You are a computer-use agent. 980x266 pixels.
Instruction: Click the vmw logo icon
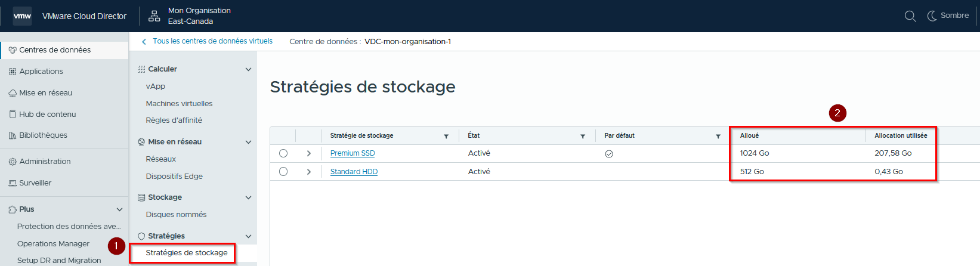[22, 16]
